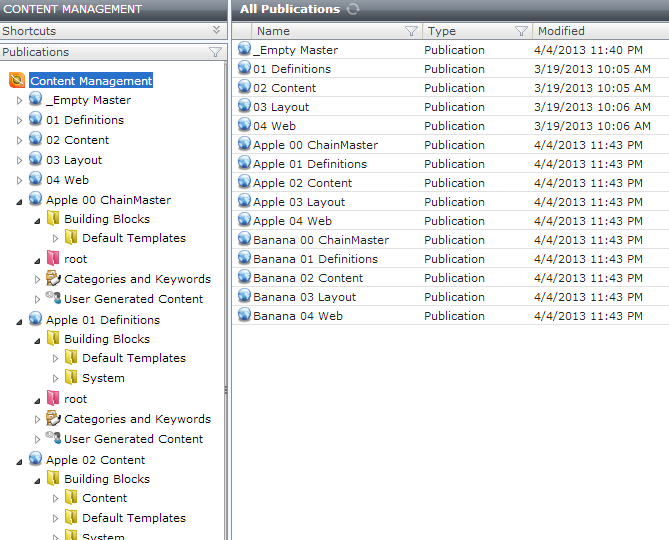This screenshot has height=540, width=669.
Task: Sort list by Modified column header
Action: point(598,31)
